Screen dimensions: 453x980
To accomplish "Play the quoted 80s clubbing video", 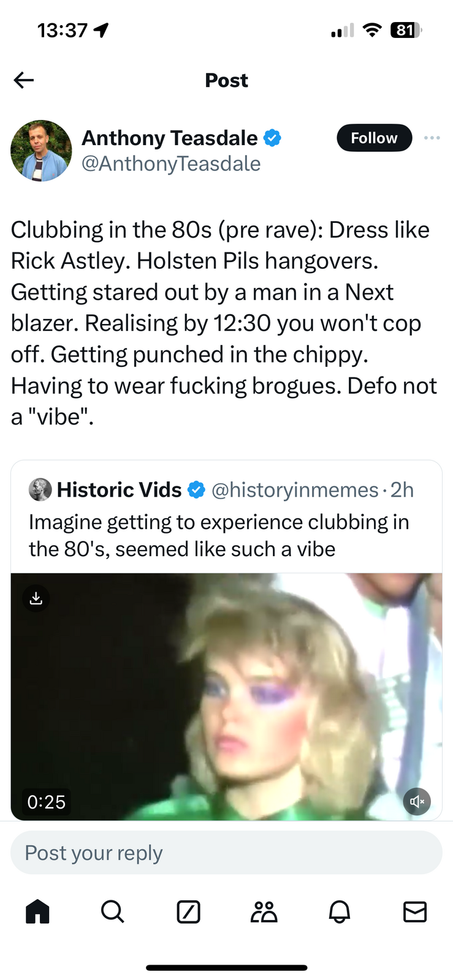I will click(226, 696).
